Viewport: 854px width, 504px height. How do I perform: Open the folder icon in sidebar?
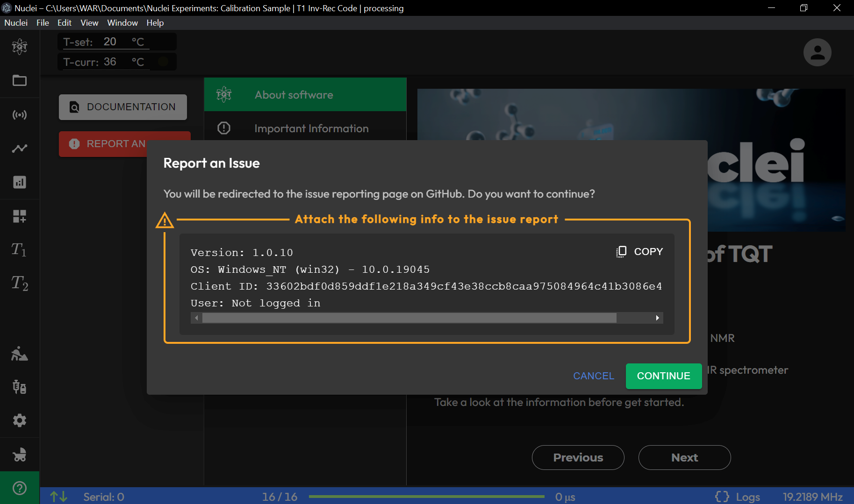pyautogui.click(x=20, y=80)
